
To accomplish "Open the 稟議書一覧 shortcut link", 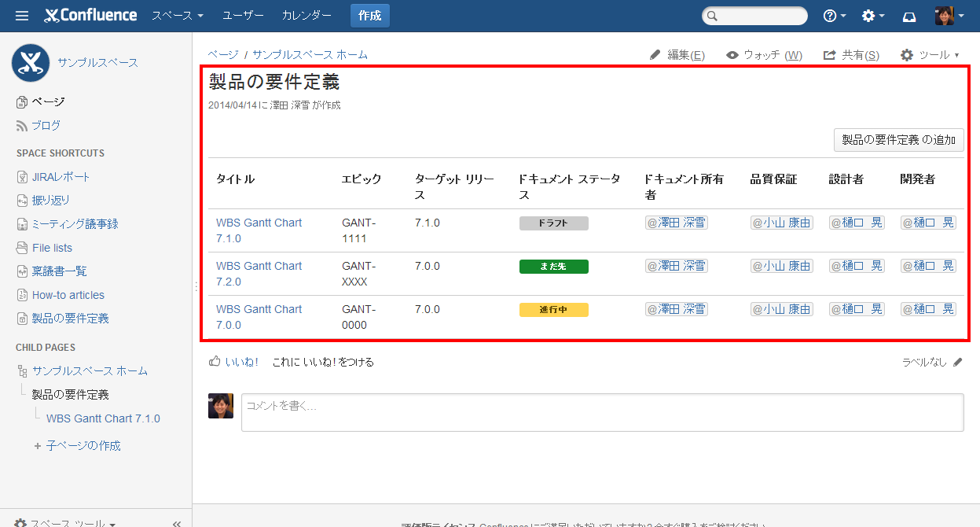I will tap(60, 271).
